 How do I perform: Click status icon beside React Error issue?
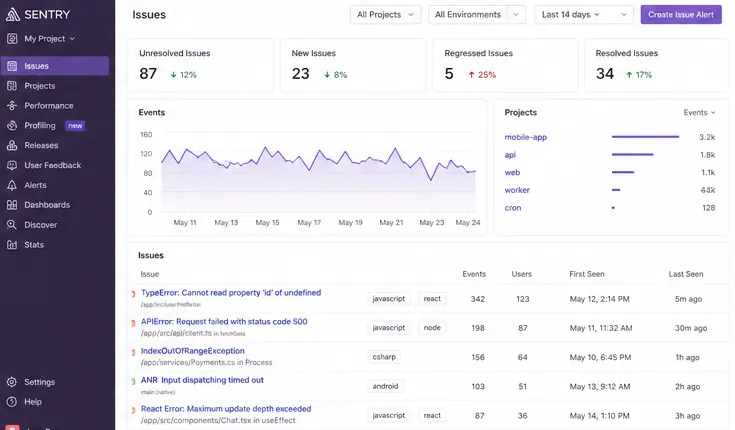134,410
